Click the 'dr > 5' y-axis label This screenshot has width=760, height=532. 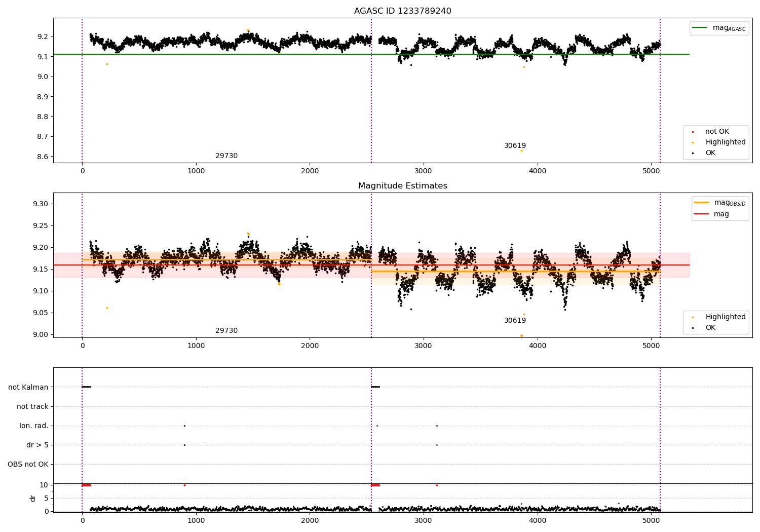[37, 445]
